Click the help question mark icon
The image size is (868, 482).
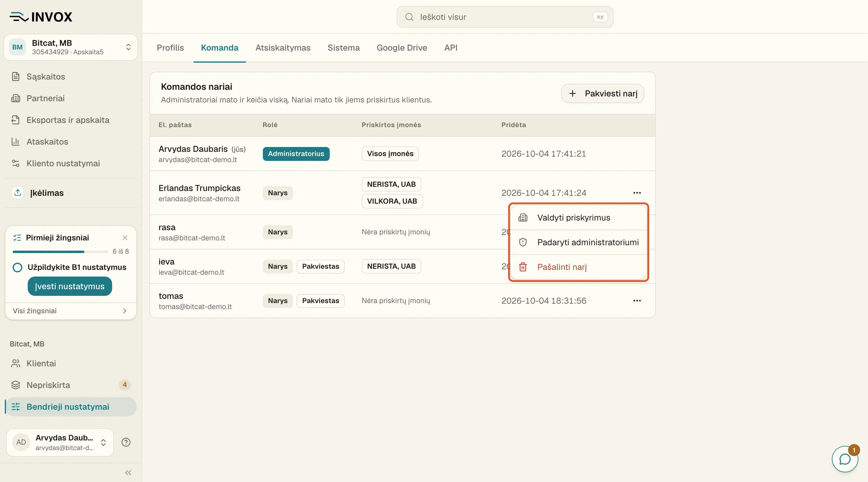(x=126, y=442)
